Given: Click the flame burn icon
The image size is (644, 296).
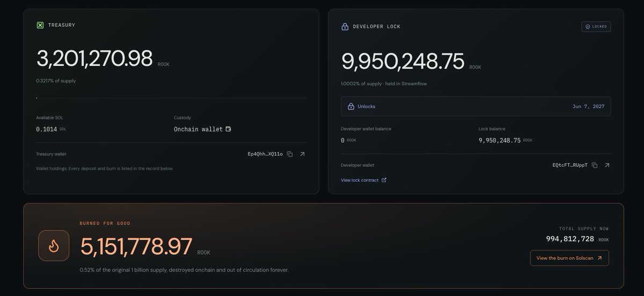Looking at the screenshot, I should [x=54, y=246].
